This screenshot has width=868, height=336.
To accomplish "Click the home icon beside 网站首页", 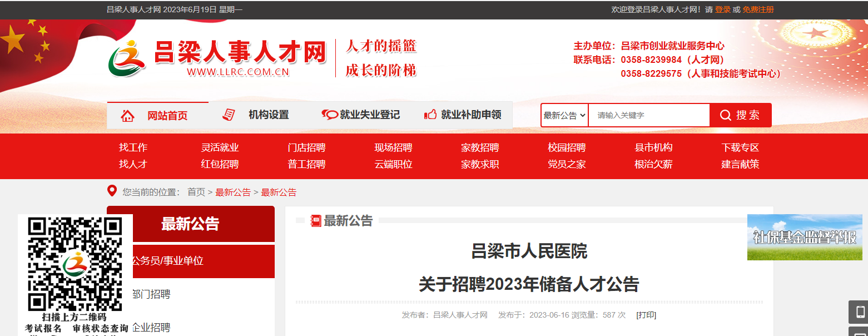I will [128, 116].
